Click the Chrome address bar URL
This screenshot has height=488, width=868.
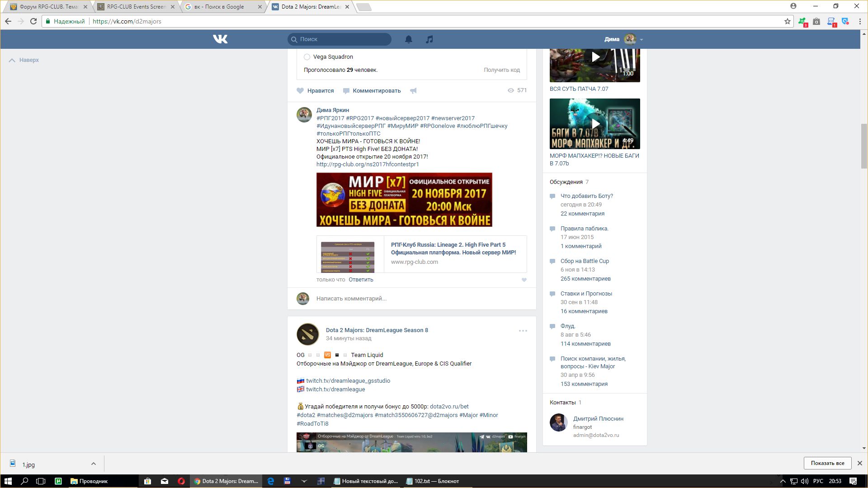pyautogui.click(x=127, y=21)
